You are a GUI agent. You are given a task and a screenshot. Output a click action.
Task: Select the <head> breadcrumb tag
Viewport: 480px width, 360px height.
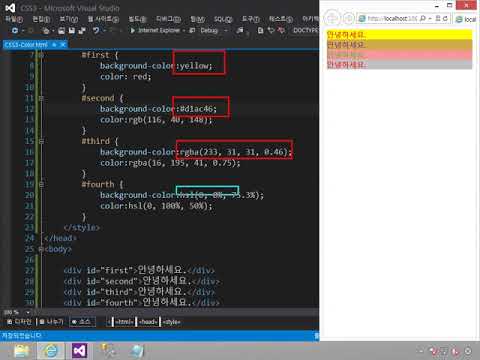[x=148, y=322]
